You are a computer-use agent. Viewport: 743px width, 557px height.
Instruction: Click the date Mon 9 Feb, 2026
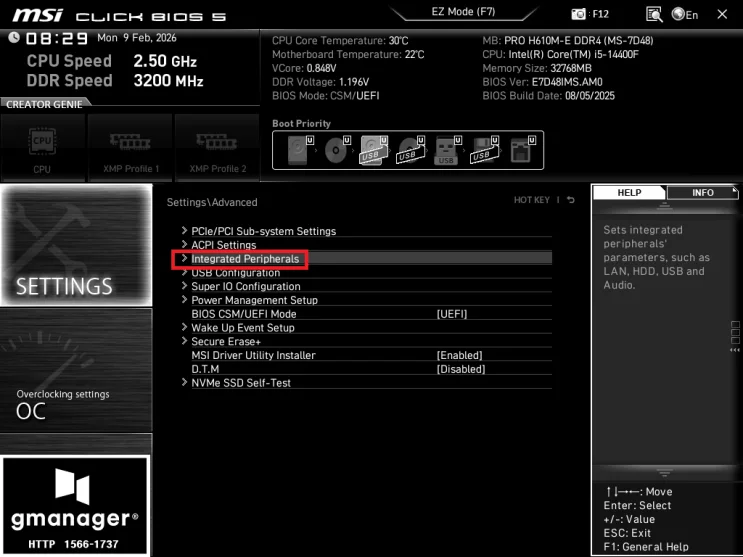(x=136, y=38)
